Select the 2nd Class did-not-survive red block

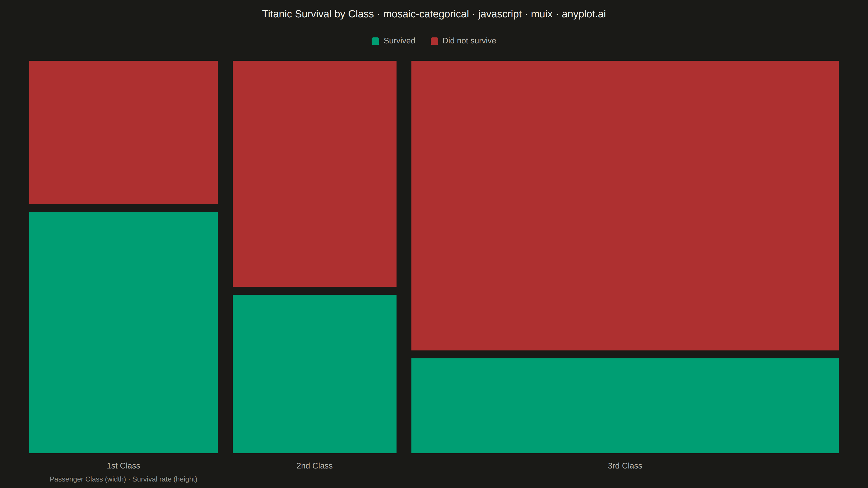pyautogui.click(x=314, y=174)
